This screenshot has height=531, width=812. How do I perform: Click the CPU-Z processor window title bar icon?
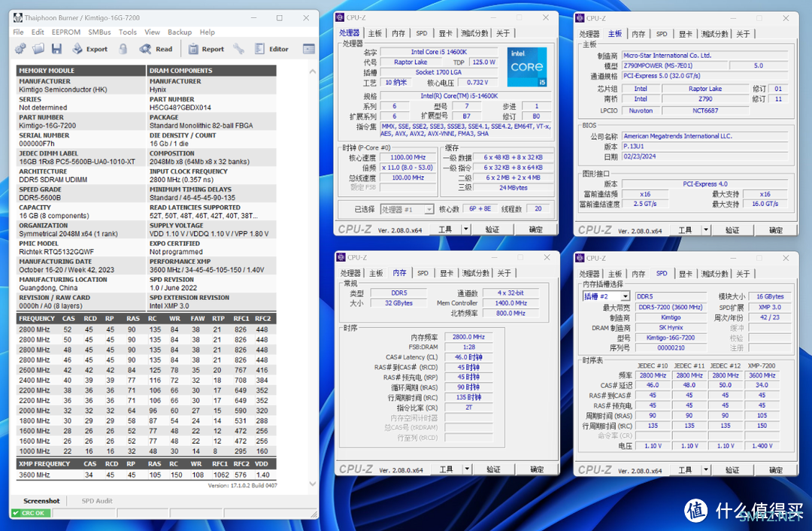tap(340, 17)
